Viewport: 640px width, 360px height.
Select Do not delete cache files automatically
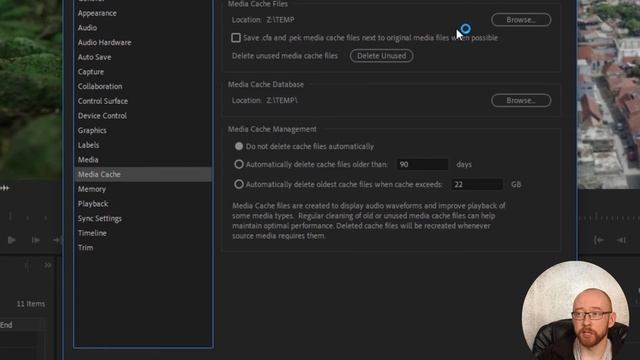pos(239,146)
